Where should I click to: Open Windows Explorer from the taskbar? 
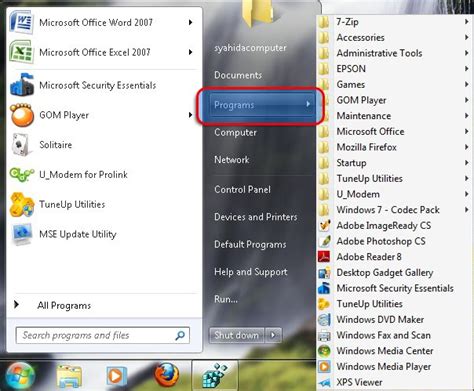[x=69, y=377]
